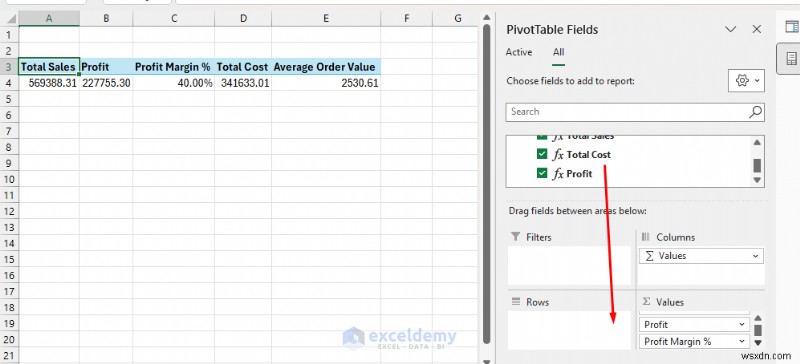Close the PivotTable Fields pane
800x364 pixels.
click(757, 30)
